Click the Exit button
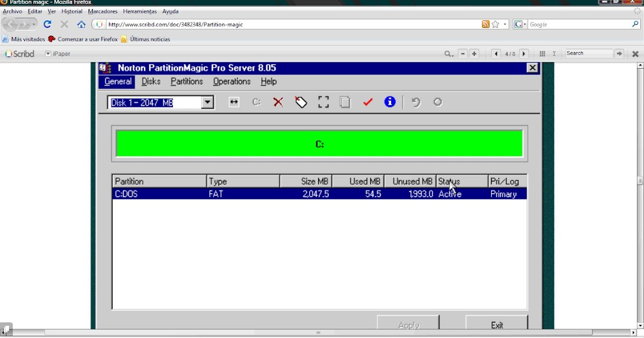The height and width of the screenshot is (338, 644). 497,322
